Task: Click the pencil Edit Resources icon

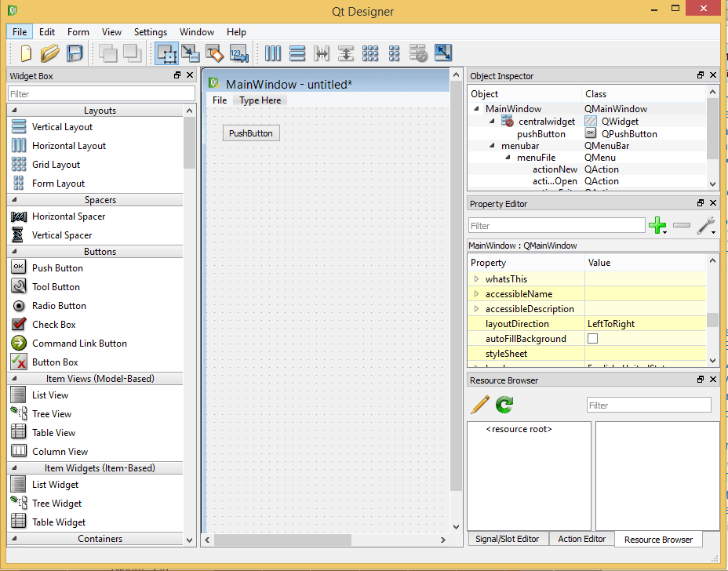Action: click(x=480, y=405)
